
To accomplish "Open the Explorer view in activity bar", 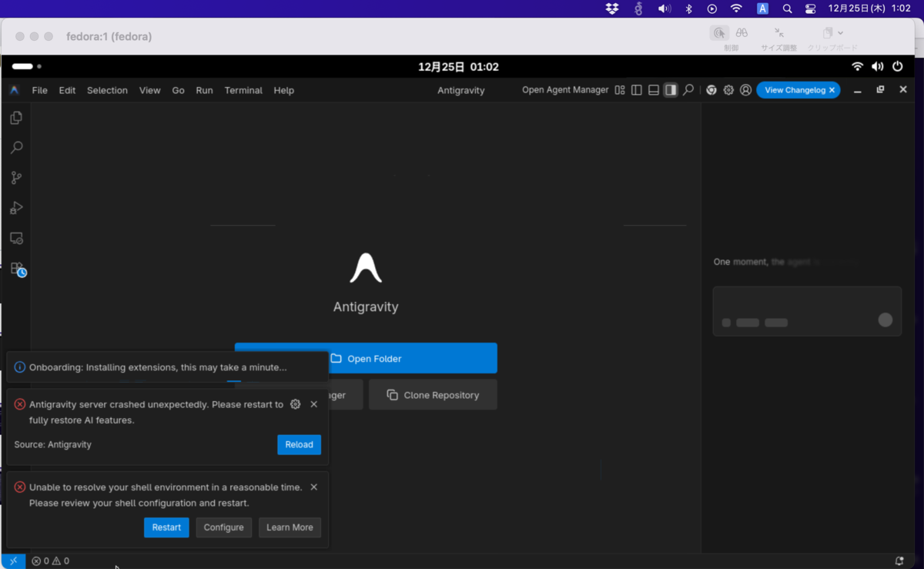I will pos(16,118).
